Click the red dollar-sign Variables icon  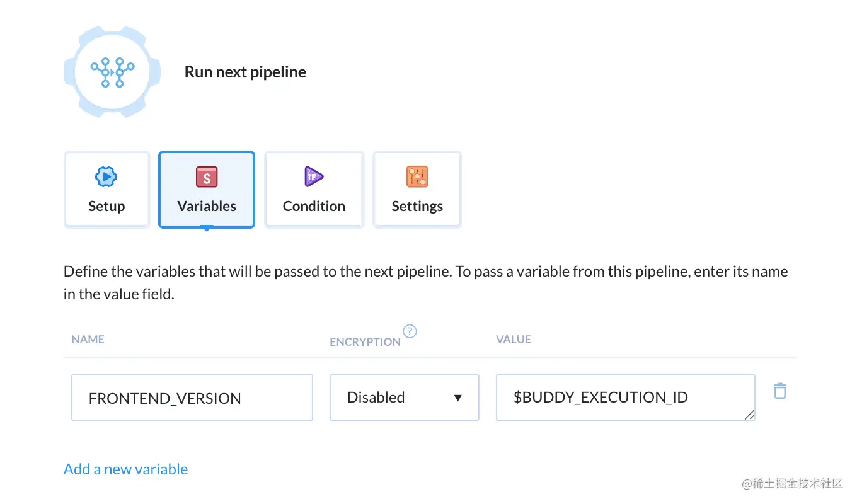(x=207, y=177)
